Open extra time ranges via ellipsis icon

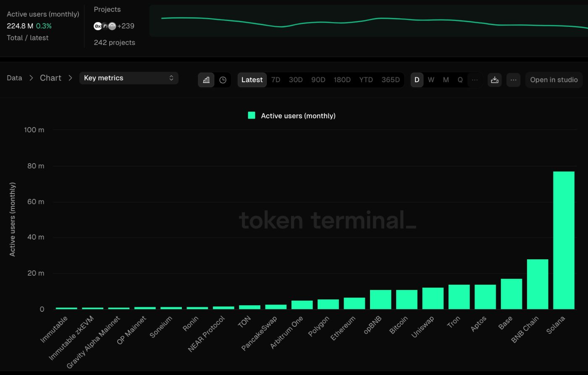click(x=475, y=80)
